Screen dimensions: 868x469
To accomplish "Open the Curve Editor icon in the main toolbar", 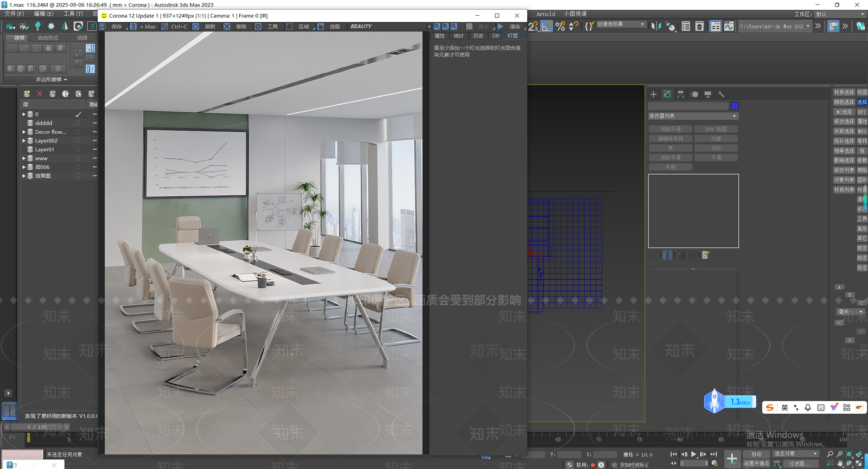I will point(729,26).
